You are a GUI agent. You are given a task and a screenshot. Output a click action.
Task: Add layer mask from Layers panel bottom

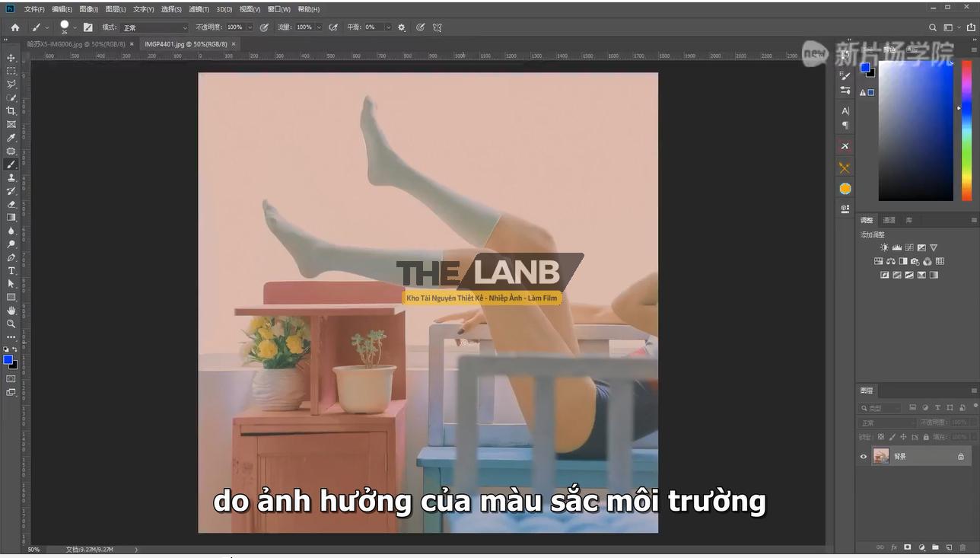[x=908, y=547]
